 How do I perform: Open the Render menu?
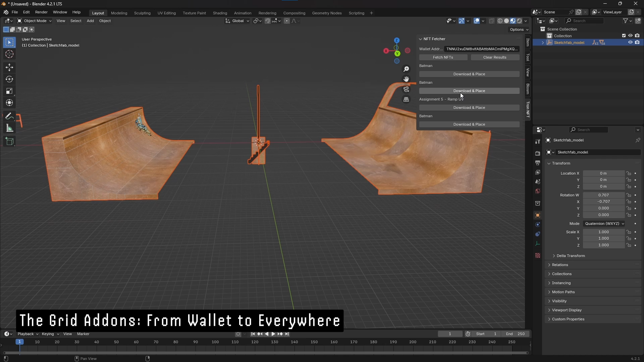(x=41, y=12)
